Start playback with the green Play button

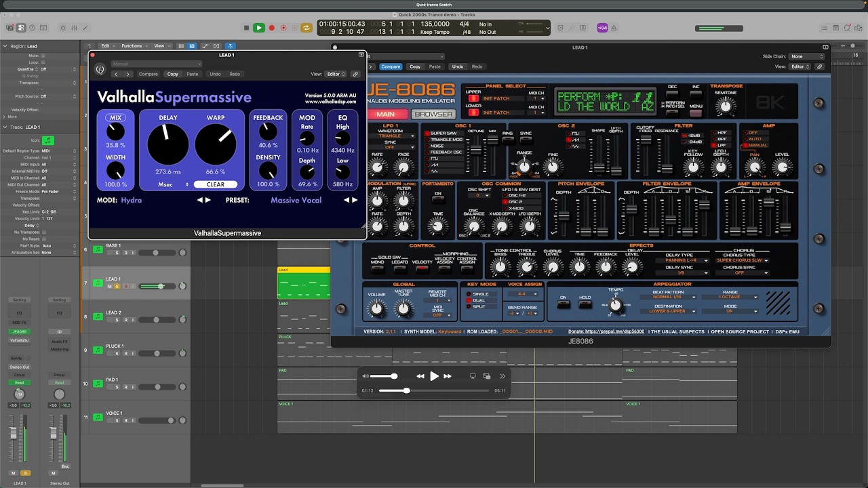[x=258, y=28]
